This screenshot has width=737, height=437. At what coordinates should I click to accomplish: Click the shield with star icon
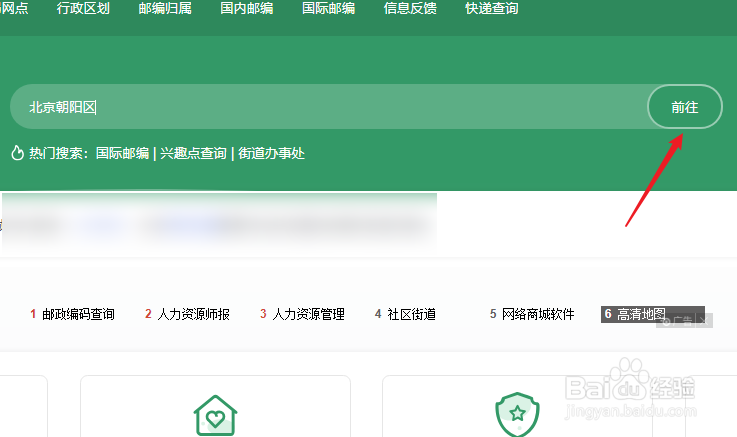(x=517, y=414)
